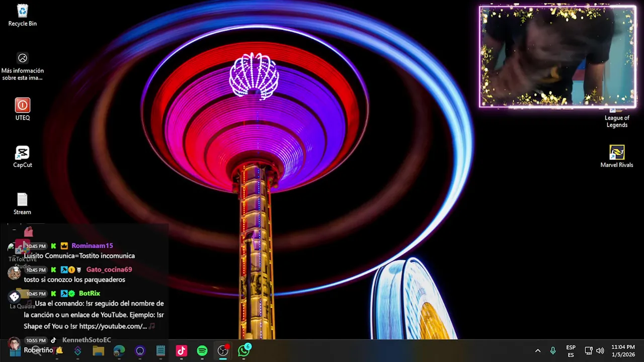Click the verified badge next to BotRix

71,293
